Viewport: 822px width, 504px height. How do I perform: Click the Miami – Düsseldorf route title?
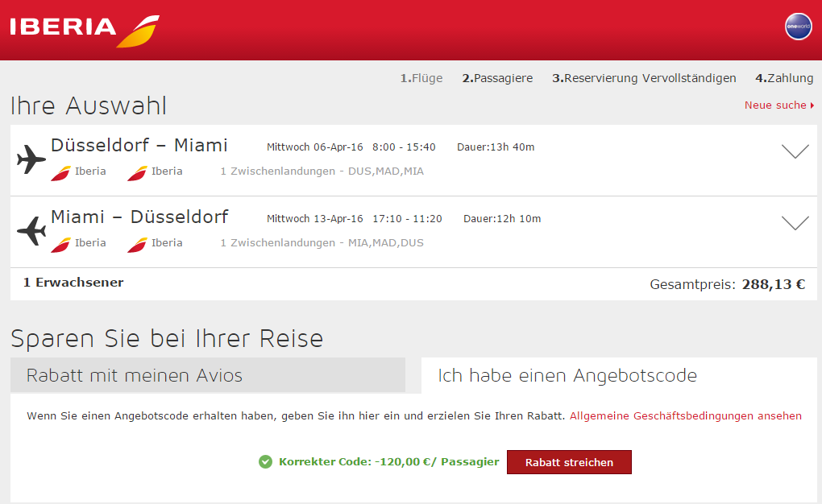[139, 217]
